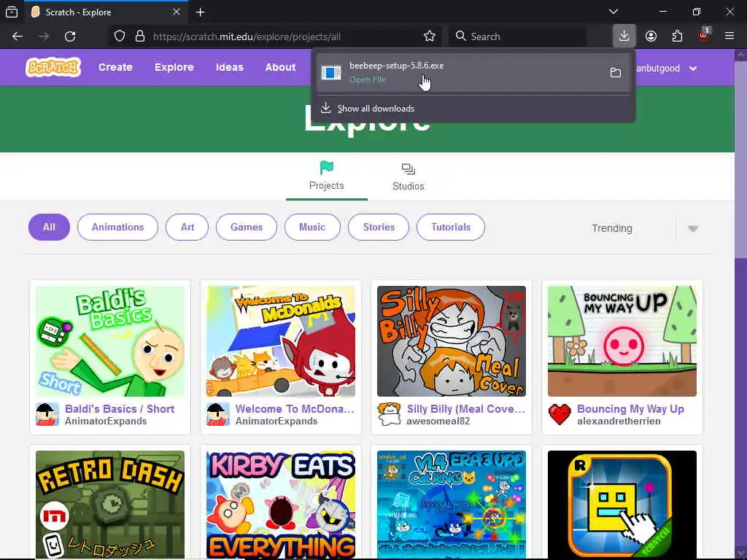The height and width of the screenshot is (560, 747).
Task: Click the Trending dropdown arrow
Action: click(x=693, y=228)
